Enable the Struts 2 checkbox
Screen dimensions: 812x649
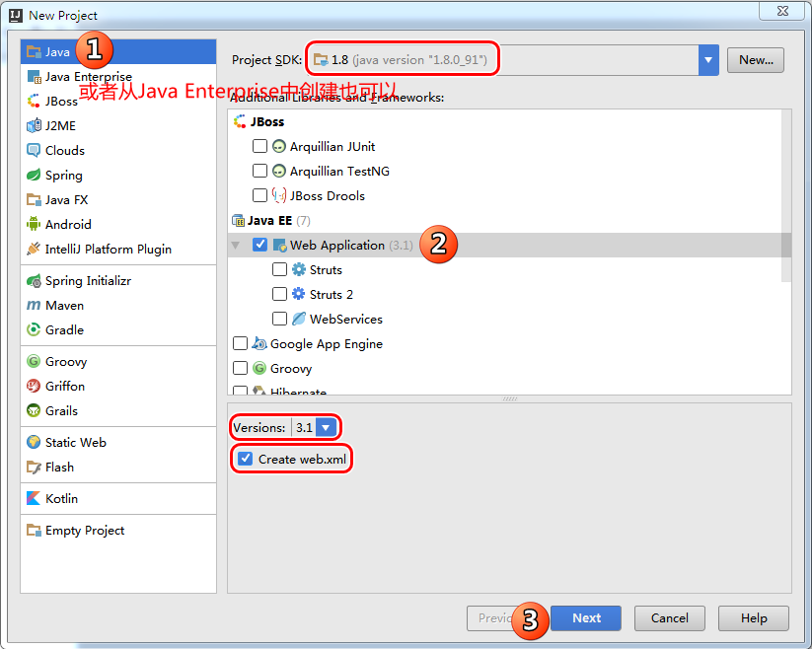point(279,294)
